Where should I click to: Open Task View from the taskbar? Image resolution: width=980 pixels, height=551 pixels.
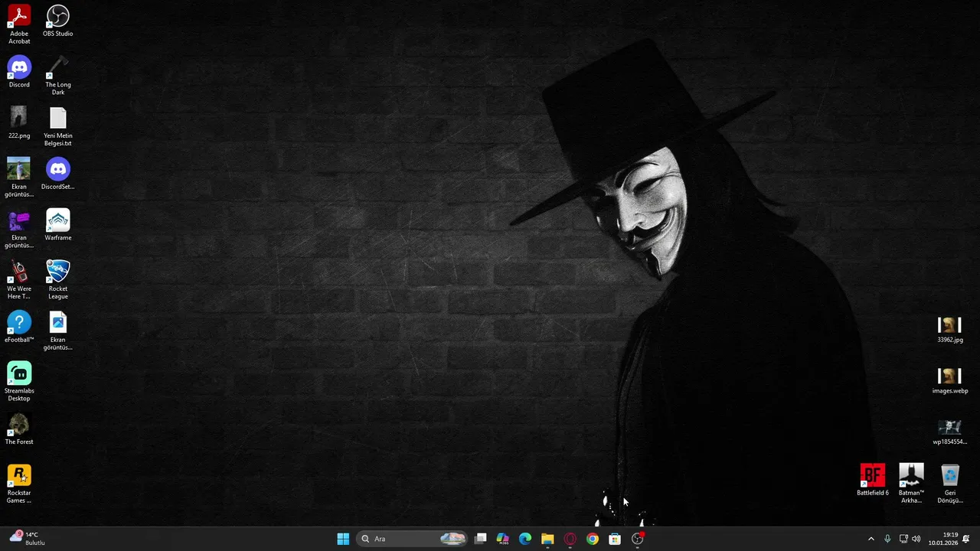(x=481, y=539)
